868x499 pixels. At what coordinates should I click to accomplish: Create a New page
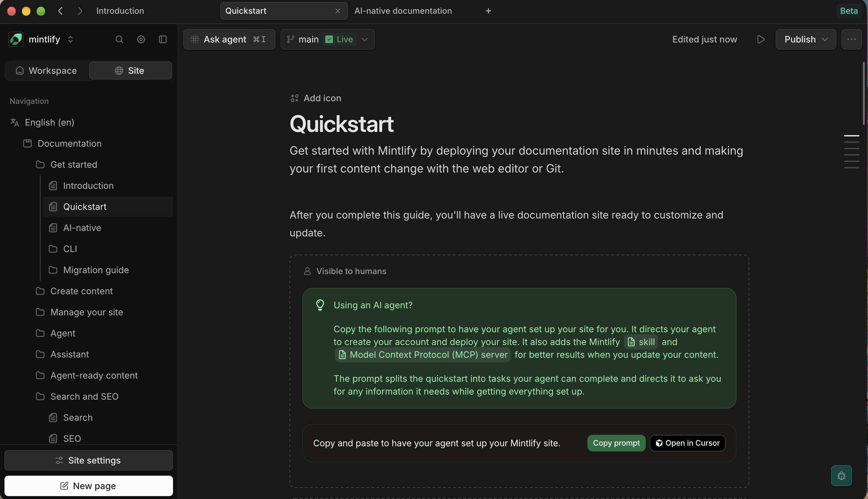pyautogui.click(x=89, y=486)
